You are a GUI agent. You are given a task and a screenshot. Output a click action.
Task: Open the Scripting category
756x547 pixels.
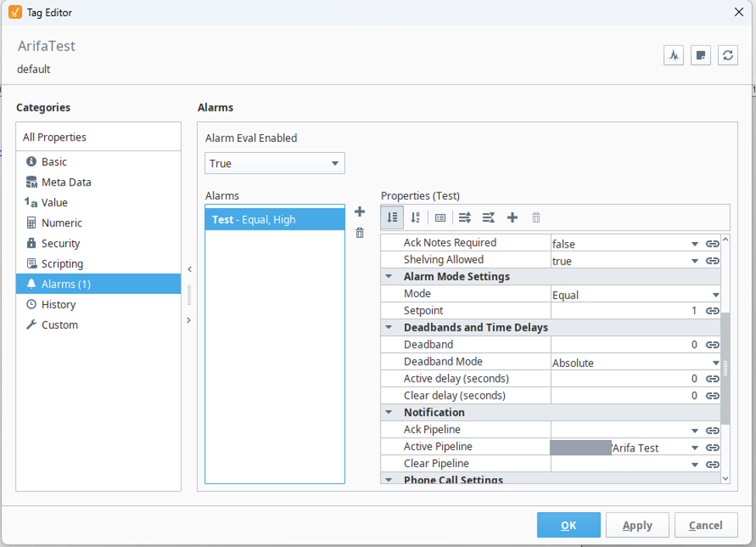pyautogui.click(x=98, y=263)
